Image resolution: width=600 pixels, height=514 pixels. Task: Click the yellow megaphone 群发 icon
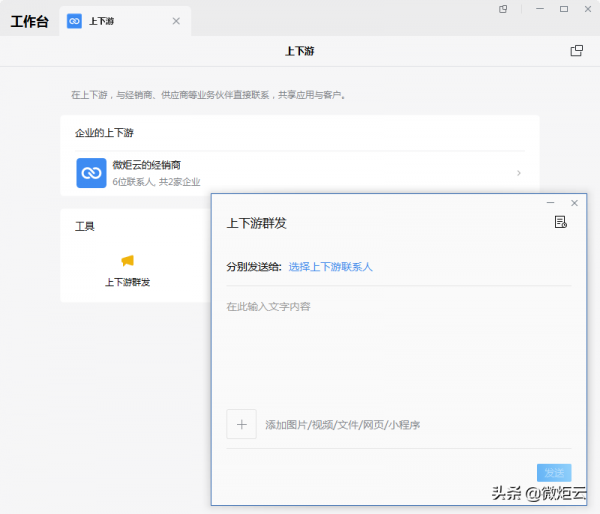[x=127, y=260]
